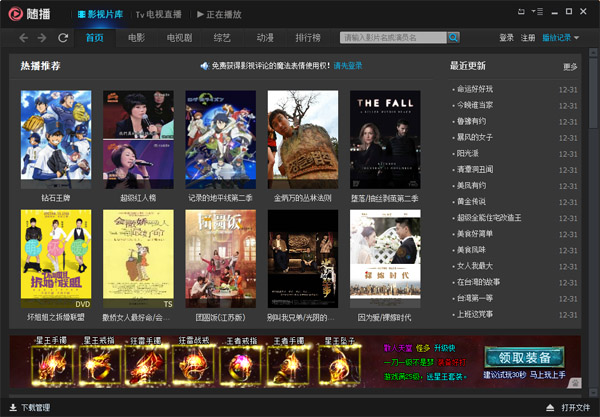
Task: Open the 坏姐姐之拆婚联盟 poster
Action: pyautogui.click(x=56, y=259)
